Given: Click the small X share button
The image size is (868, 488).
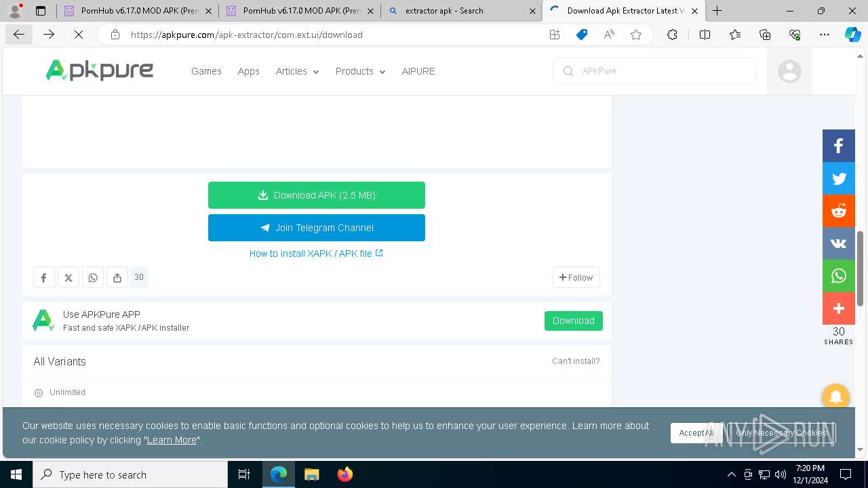Looking at the screenshot, I should click(x=68, y=277).
